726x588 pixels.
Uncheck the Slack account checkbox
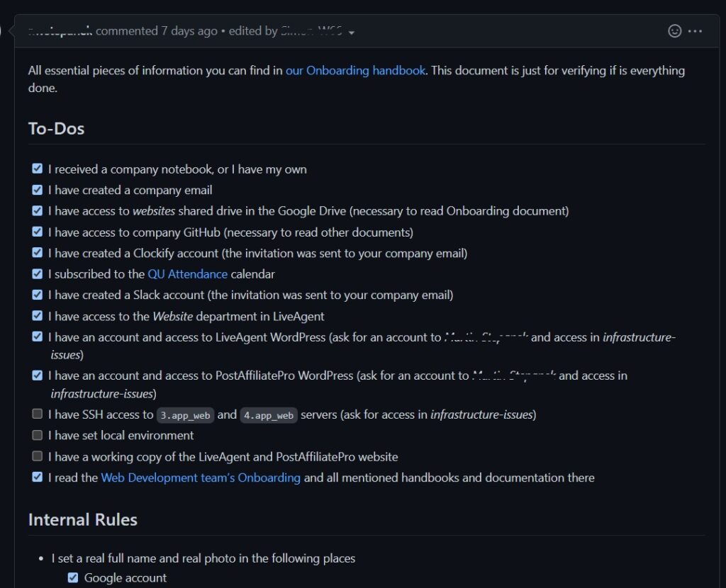[37, 295]
